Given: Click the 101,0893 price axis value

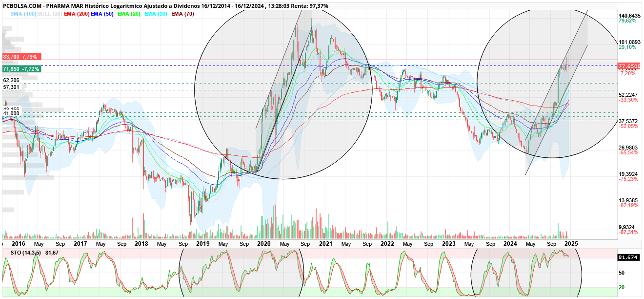Looking at the screenshot, I should (629, 42).
